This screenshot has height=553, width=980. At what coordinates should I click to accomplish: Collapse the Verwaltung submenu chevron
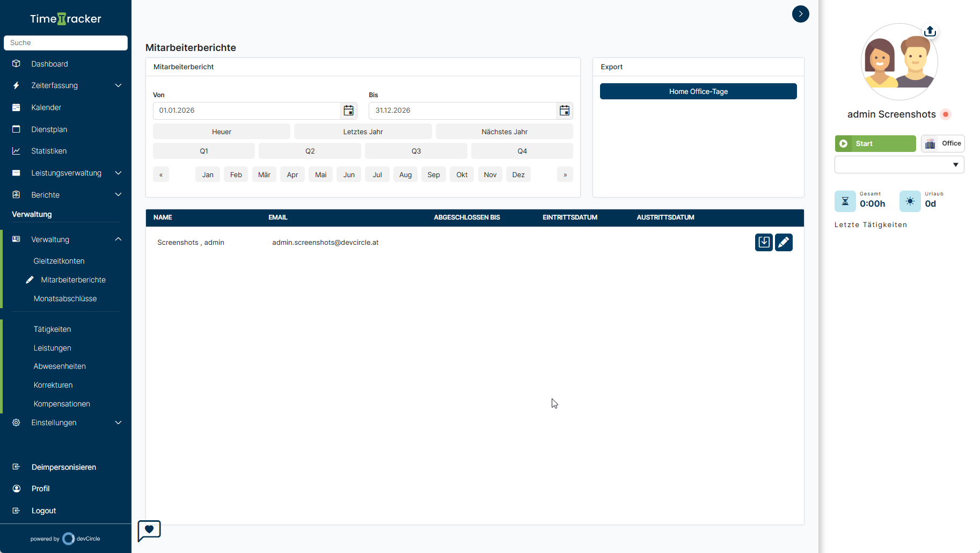(x=118, y=239)
